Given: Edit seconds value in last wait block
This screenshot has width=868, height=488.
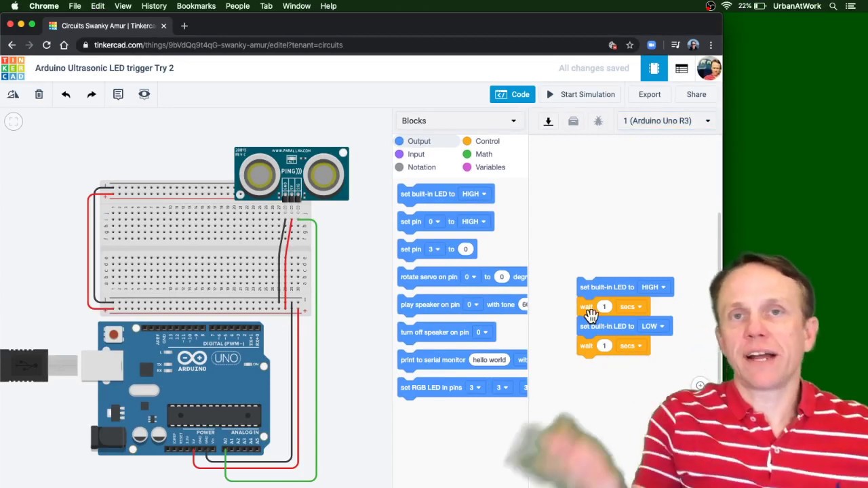Looking at the screenshot, I should tap(604, 346).
